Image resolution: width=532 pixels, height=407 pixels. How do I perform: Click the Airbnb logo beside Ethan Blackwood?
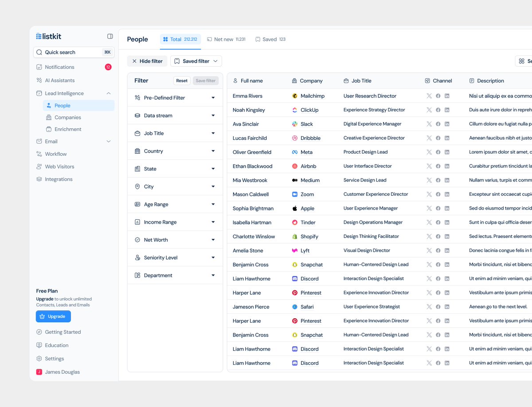(295, 166)
